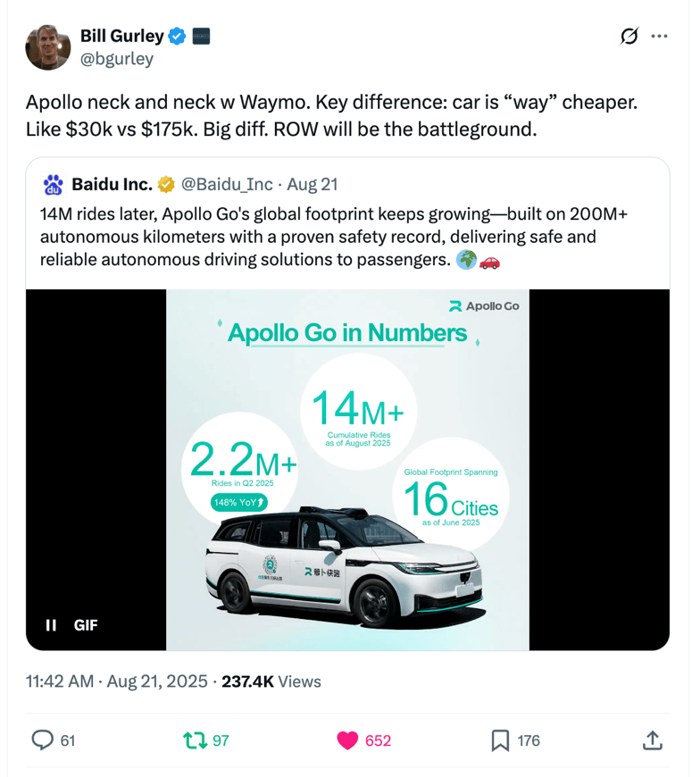Unlike the tweet via heart icon
Viewport: 700px width, 777px height.
[x=347, y=740]
